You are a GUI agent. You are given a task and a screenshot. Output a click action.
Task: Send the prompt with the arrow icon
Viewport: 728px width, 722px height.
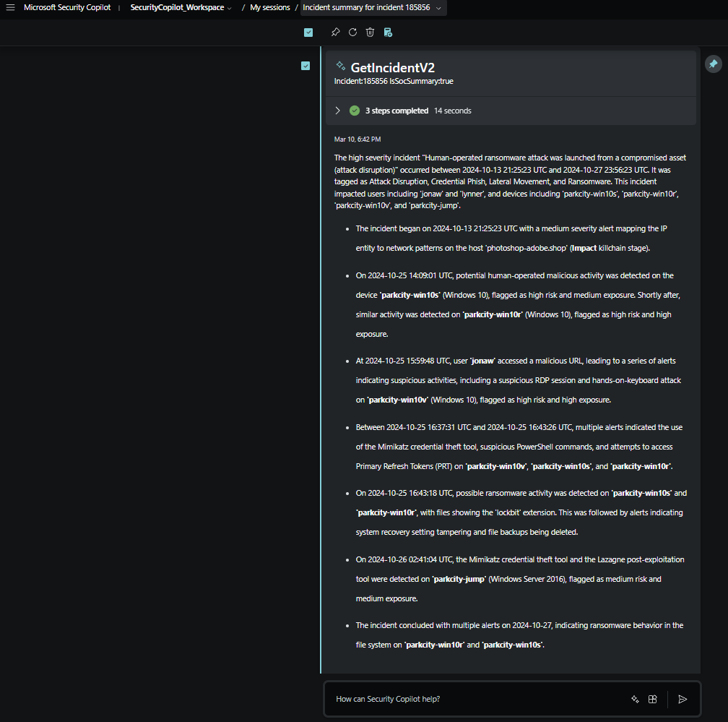coord(682,699)
